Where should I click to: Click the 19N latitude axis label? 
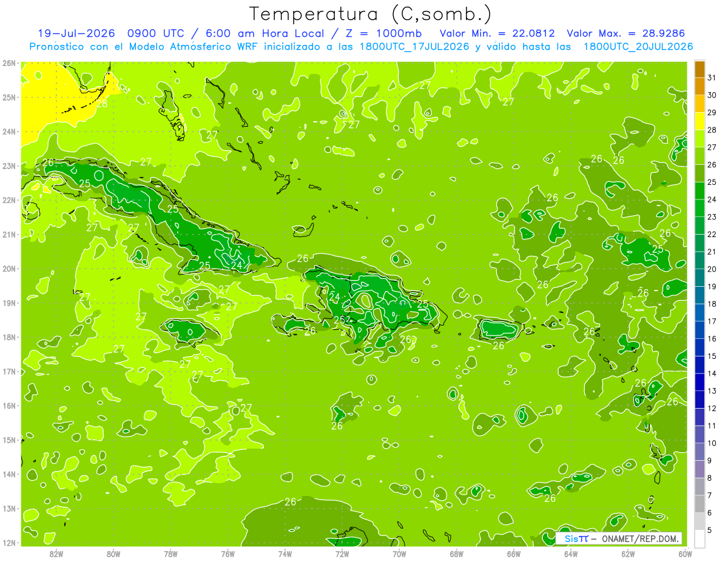tap(8, 303)
